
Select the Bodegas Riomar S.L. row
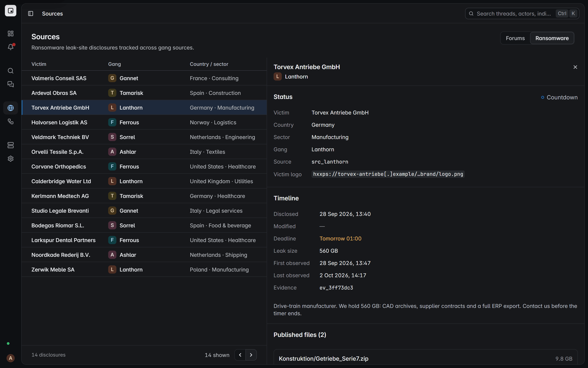click(x=144, y=225)
